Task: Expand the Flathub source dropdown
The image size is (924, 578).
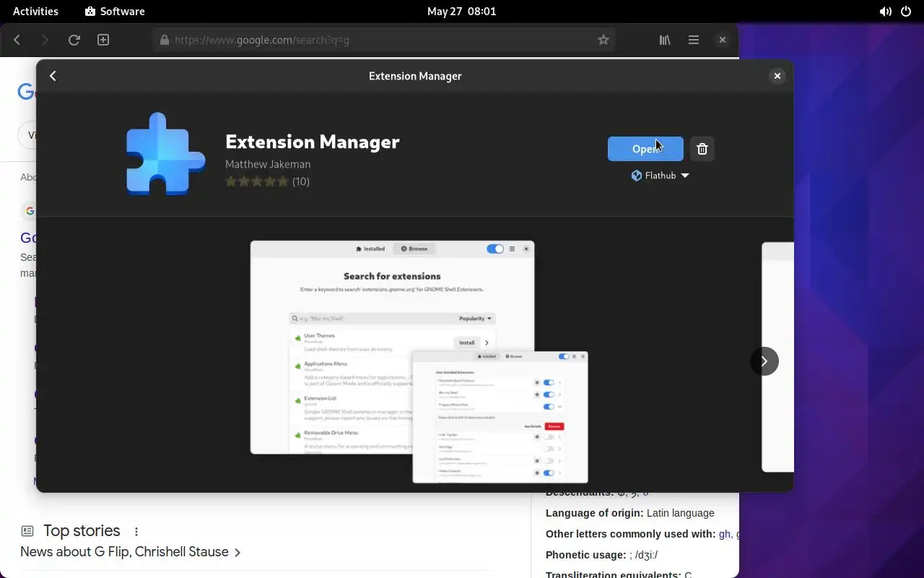Action: (x=661, y=176)
